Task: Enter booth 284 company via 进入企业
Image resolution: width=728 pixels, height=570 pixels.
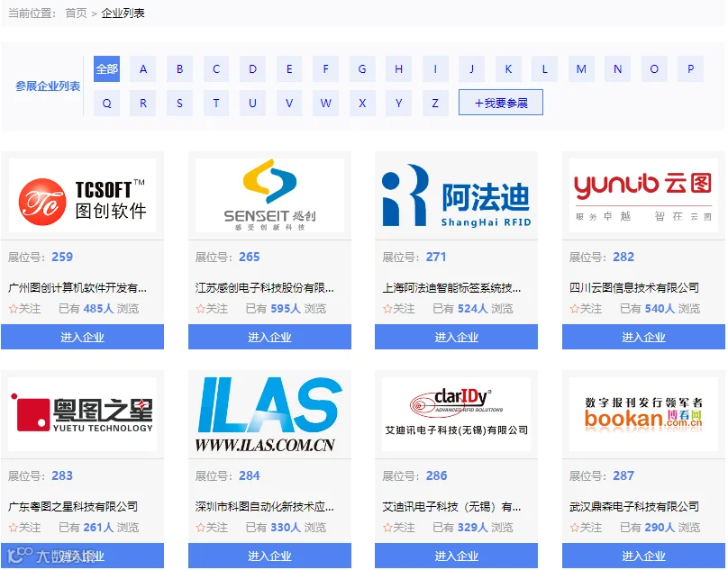Action: pyautogui.click(x=269, y=556)
